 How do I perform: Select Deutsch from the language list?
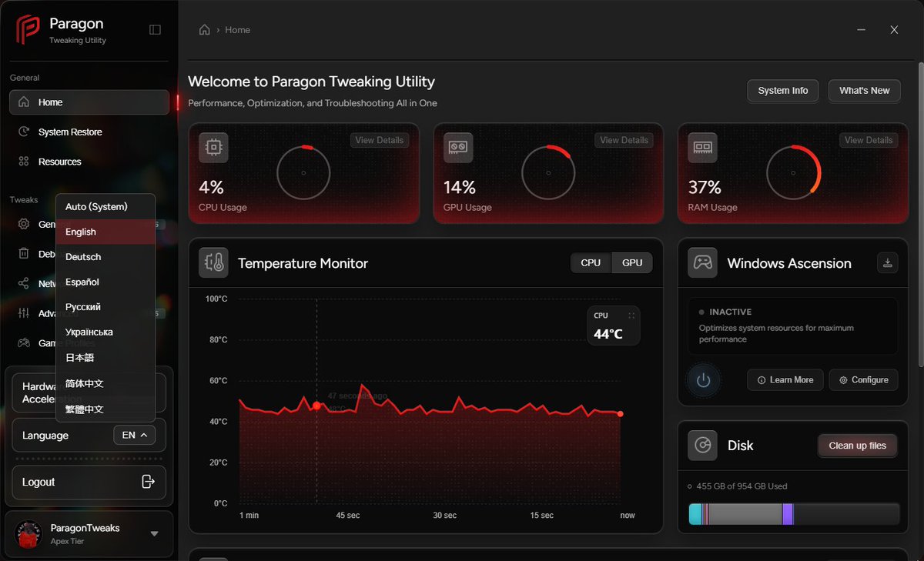point(82,256)
